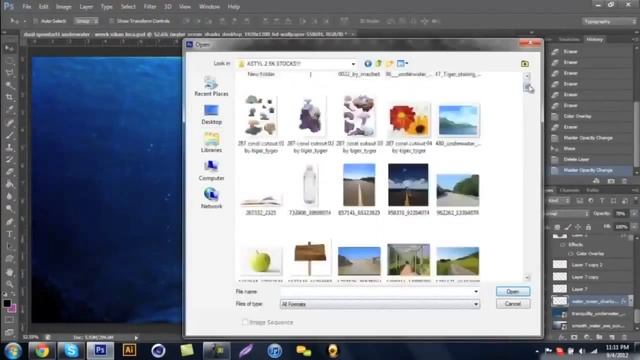
Task: Select the Clone Stamp tool
Action: [9, 147]
